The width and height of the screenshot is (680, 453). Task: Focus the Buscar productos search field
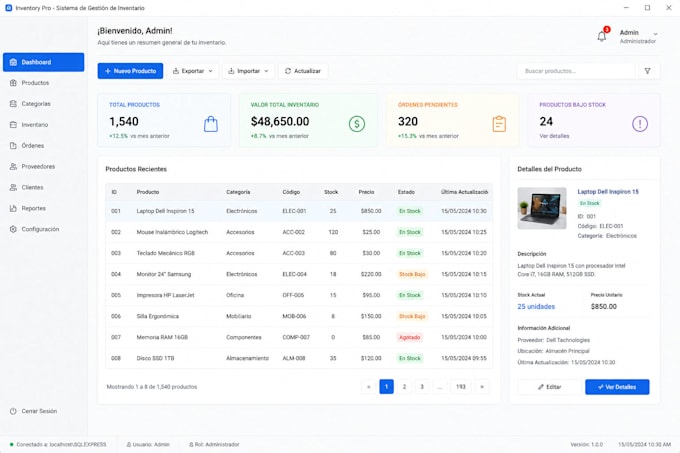click(x=576, y=71)
